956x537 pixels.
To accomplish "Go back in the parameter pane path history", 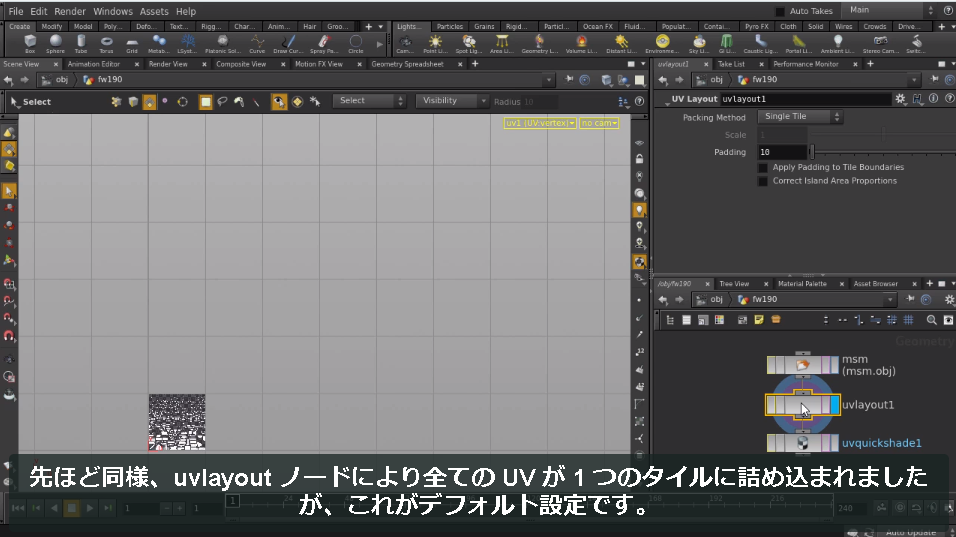I will coord(663,80).
